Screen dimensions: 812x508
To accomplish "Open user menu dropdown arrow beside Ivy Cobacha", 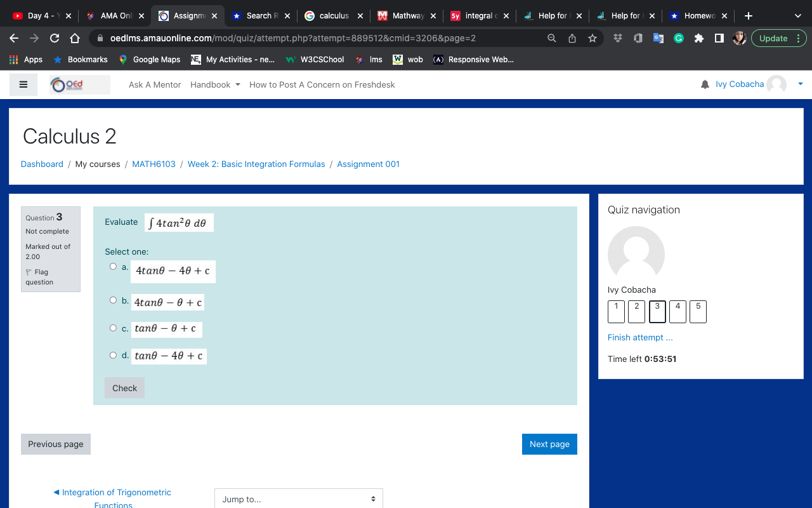I will pyautogui.click(x=800, y=84).
